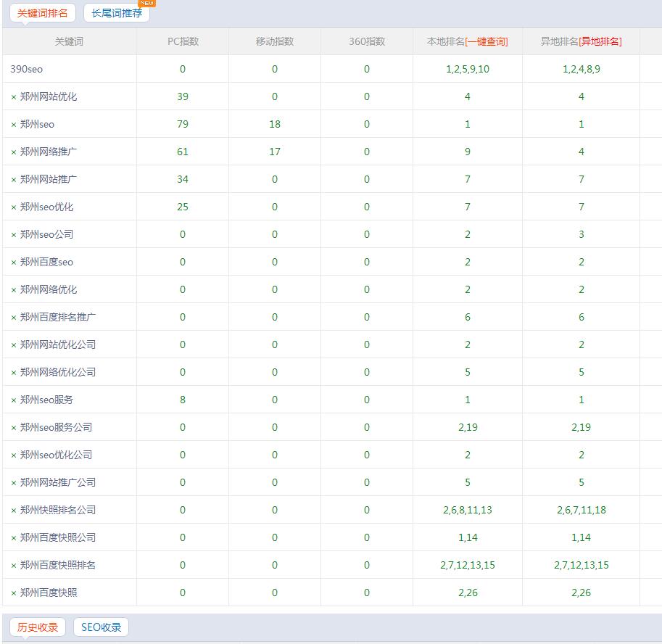Remove the 郑州网站优化 keyword with its × icon
Image resolution: width=662 pixels, height=644 pixels.
pos(14,97)
